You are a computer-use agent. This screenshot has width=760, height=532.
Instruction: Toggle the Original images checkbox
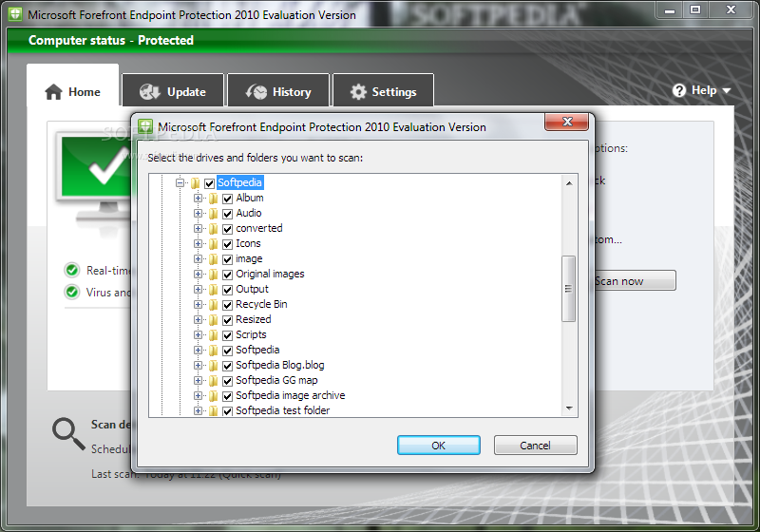coord(227,275)
